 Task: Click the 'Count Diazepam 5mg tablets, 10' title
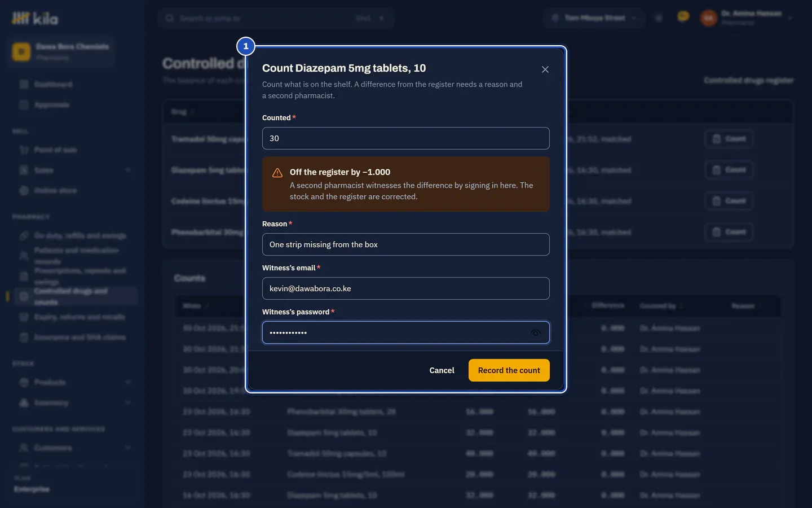[344, 68]
